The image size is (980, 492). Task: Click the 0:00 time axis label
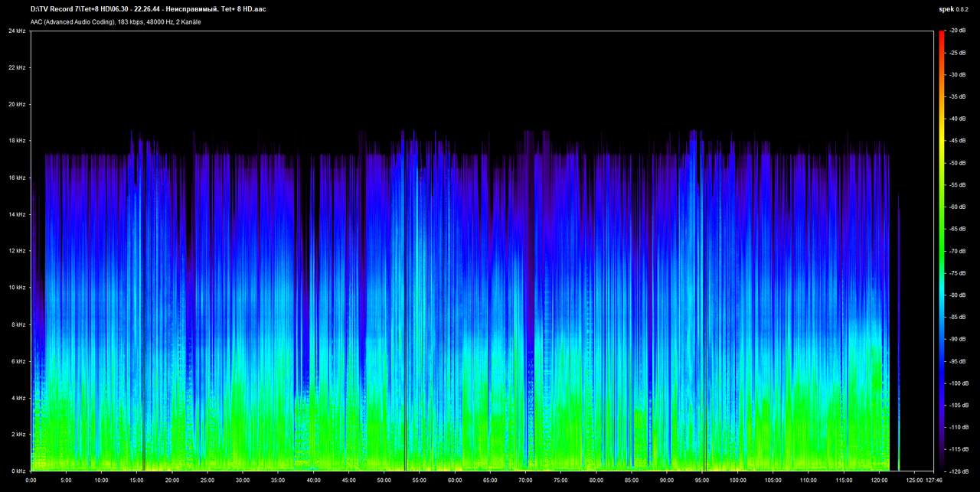31,481
